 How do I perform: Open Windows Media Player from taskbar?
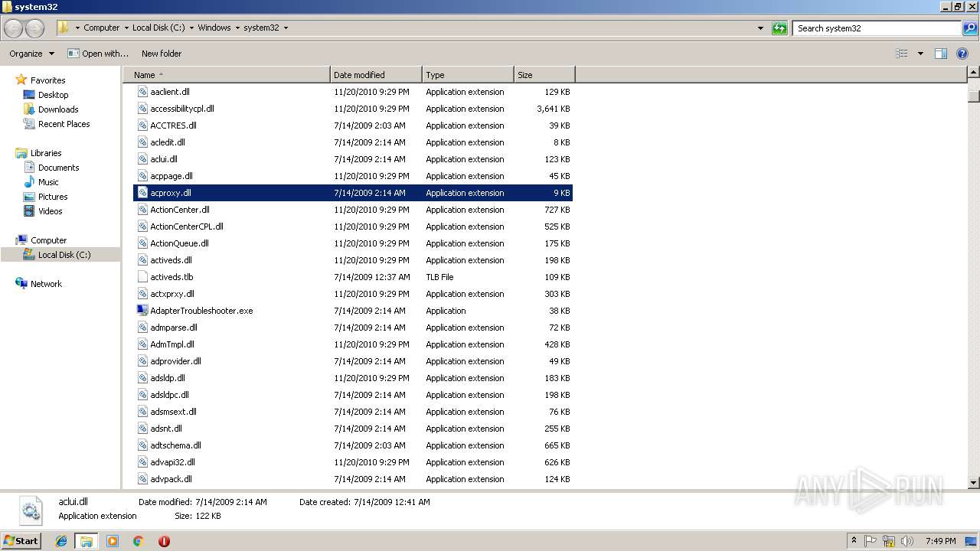click(113, 541)
